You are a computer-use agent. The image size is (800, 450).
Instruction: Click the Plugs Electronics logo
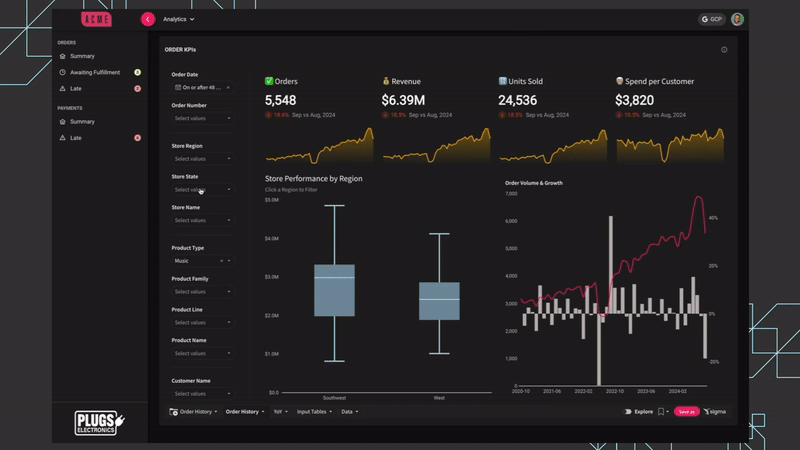tap(102, 422)
